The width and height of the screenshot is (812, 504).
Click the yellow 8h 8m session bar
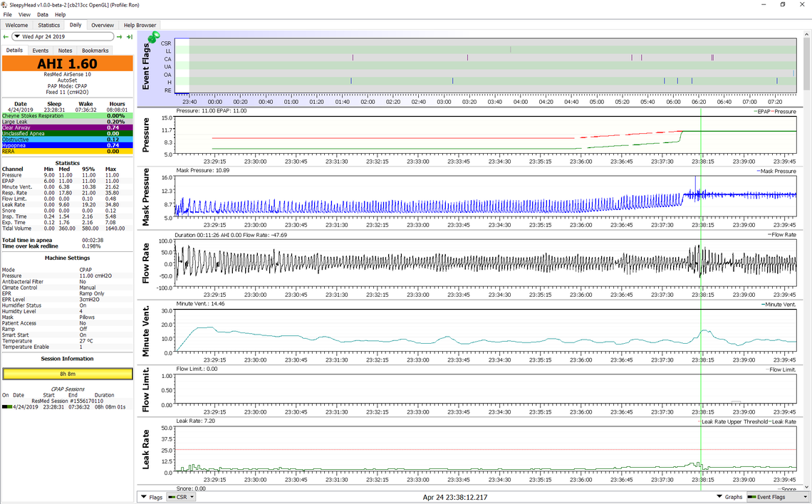point(68,374)
